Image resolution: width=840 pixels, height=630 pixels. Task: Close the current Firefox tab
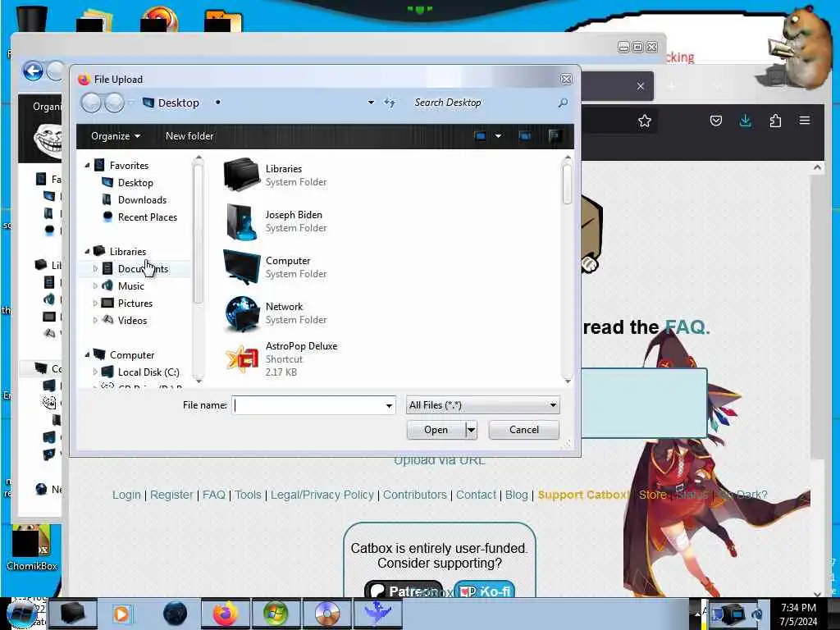pyautogui.click(x=640, y=86)
